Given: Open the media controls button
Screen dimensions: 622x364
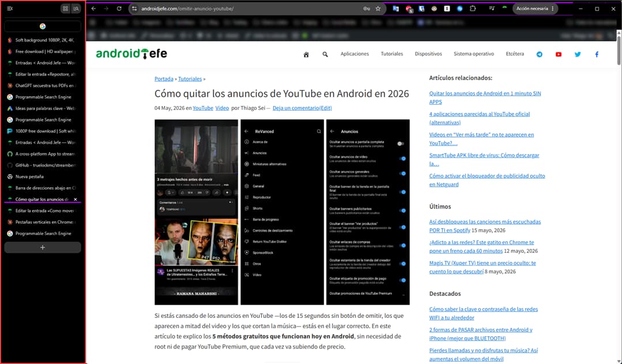Looking at the screenshot, I should coord(492,8).
